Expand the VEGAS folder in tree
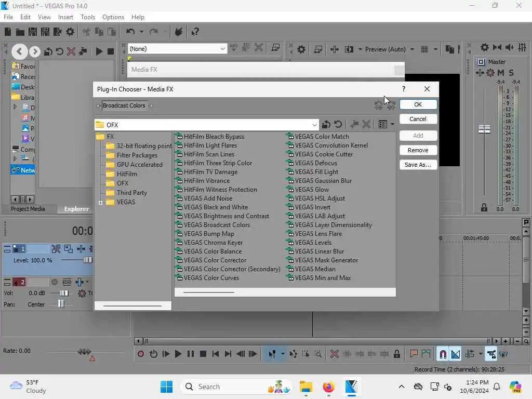Screen dimensions: 532x399 click(x=101, y=203)
